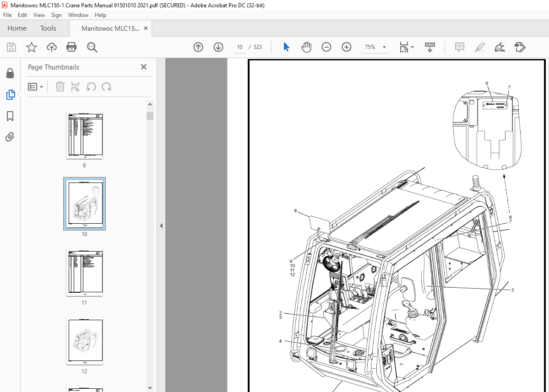Add document to favorites with star icon
The image size is (549, 392).
pyautogui.click(x=32, y=47)
